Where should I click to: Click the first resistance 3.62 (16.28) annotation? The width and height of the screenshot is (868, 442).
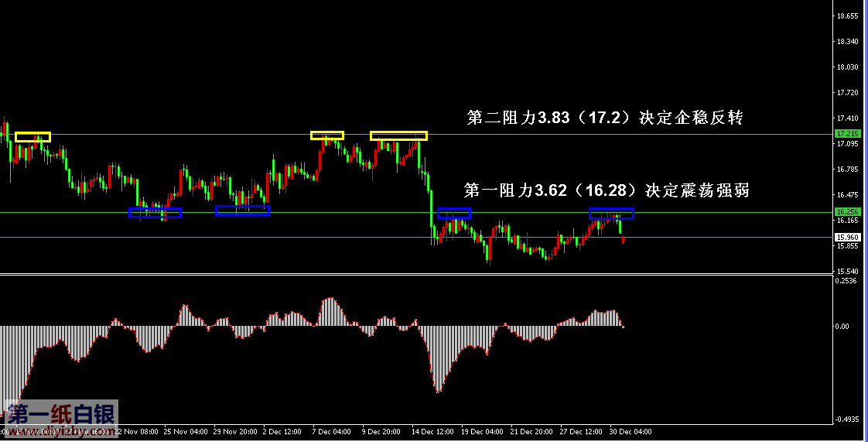click(606, 190)
